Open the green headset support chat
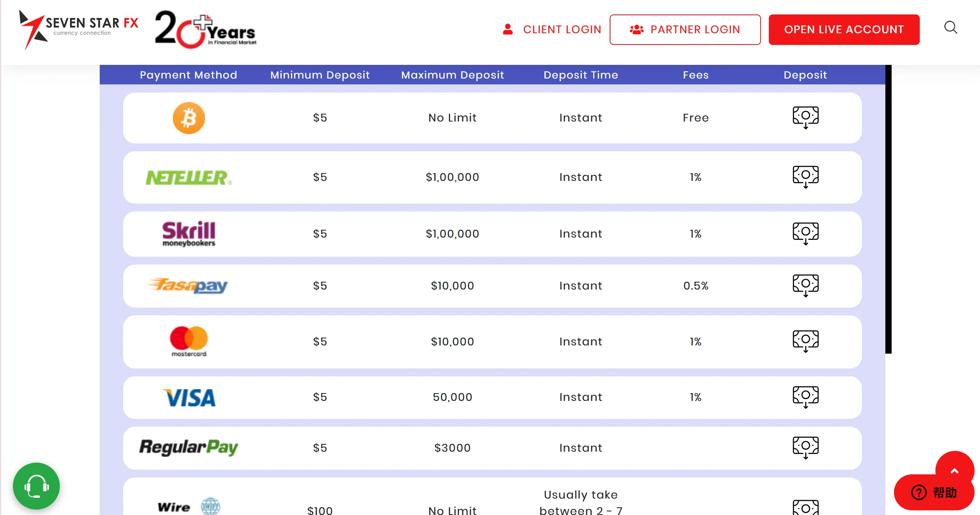 [36, 486]
